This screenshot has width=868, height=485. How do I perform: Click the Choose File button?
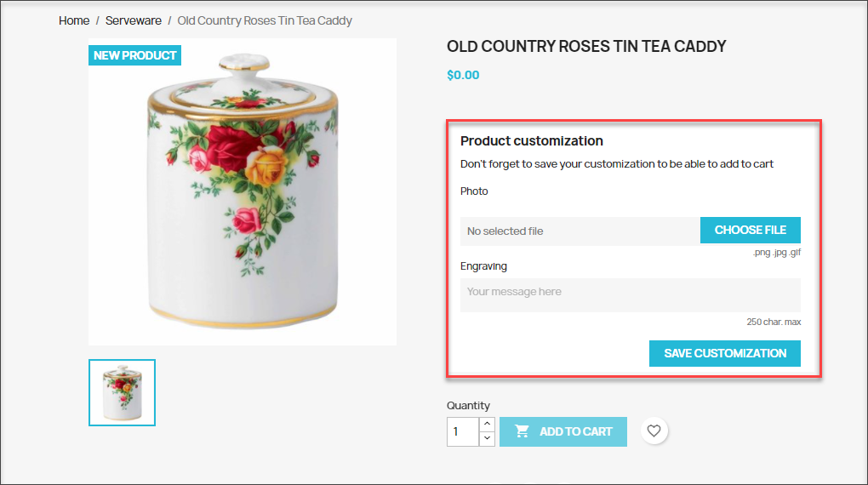750,230
